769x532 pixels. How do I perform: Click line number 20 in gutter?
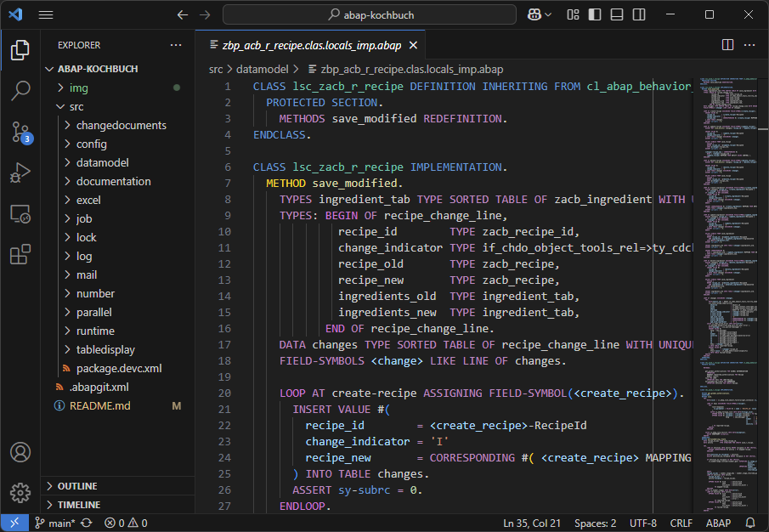(224, 393)
